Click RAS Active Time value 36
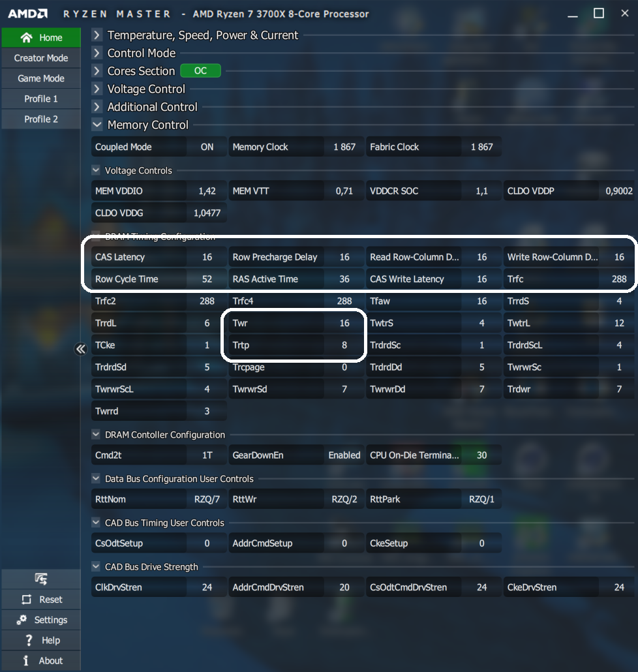This screenshot has height=672, width=638. click(344, 279)
